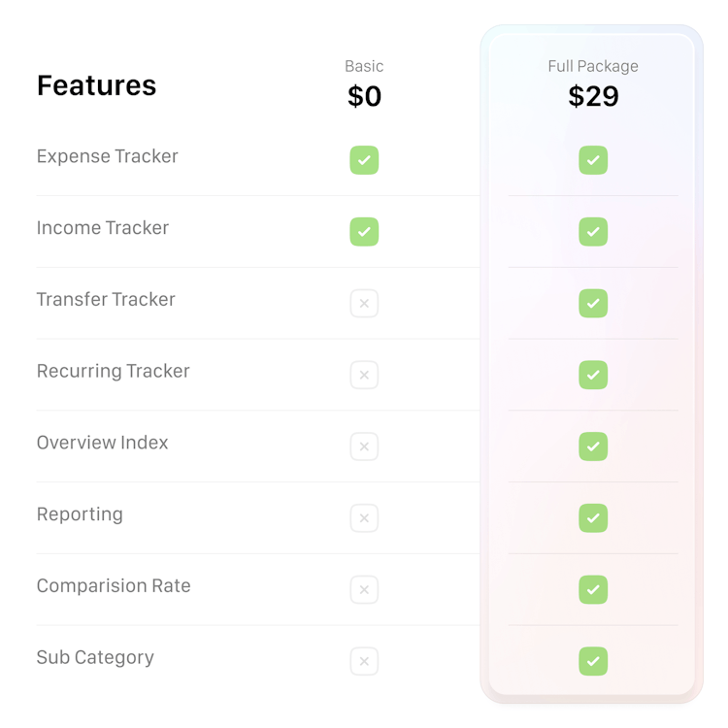Select Full Package Reporting checkmark
This screenshot has height=728, width=728.
(x=593, y=517)
